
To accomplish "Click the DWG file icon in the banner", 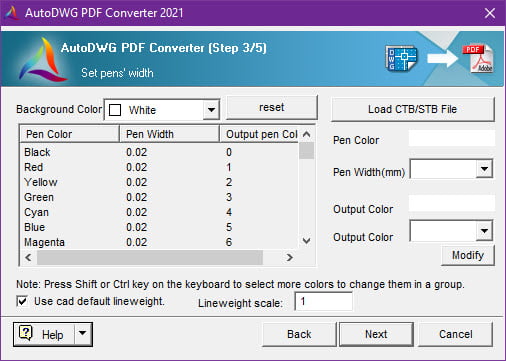I will [x=401, y=58].
